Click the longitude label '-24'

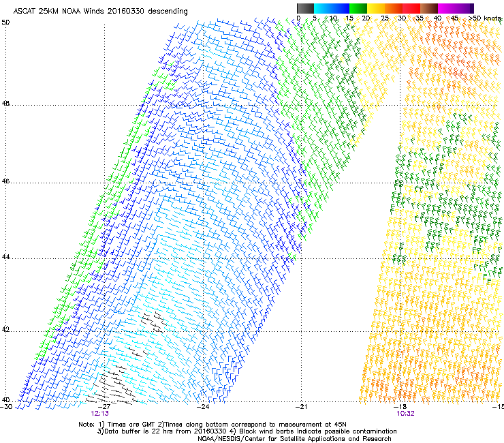point(203,407)
